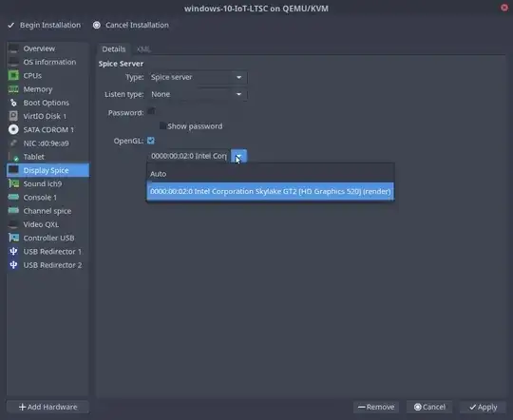Toggle the Password enable checkbox
Screen dimensions: 513x420
pos(151,111)
